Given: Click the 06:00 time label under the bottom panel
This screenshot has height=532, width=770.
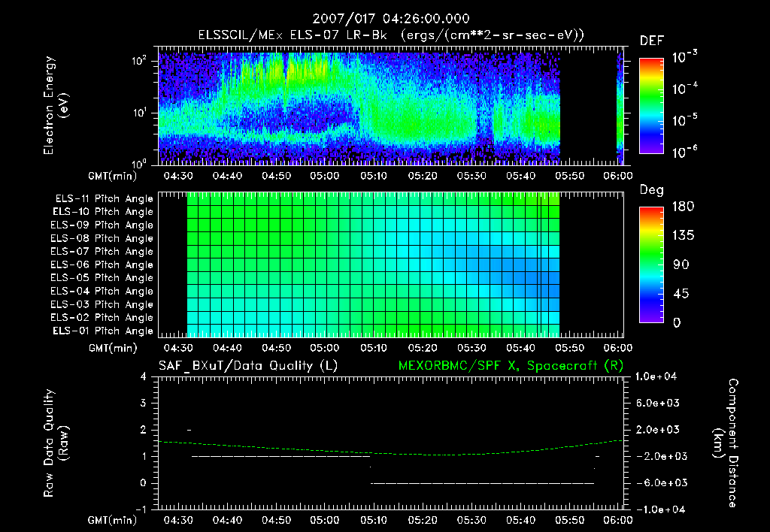Looking at the screenshot, I should [x=618, y=520].
